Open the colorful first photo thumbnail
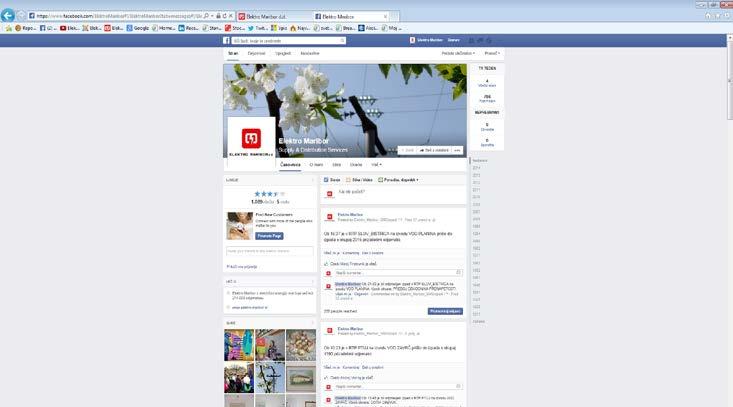Screen dimensions: 733x407 pos(239,345)
